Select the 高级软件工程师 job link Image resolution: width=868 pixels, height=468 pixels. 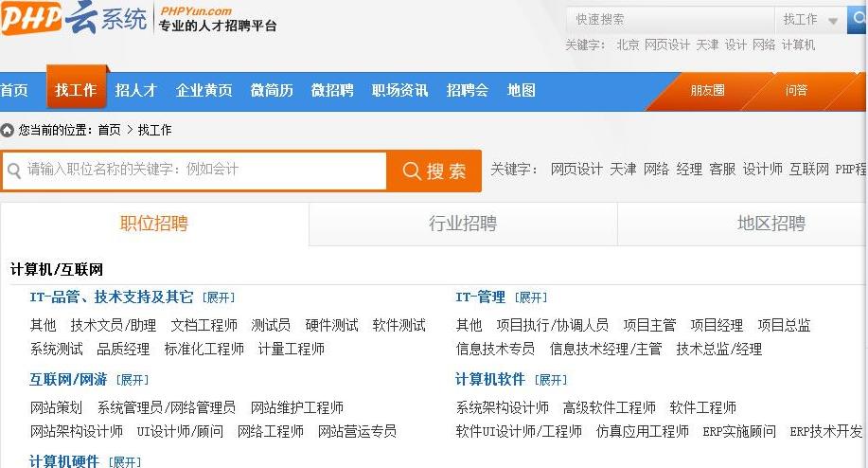tap(609, 407)
